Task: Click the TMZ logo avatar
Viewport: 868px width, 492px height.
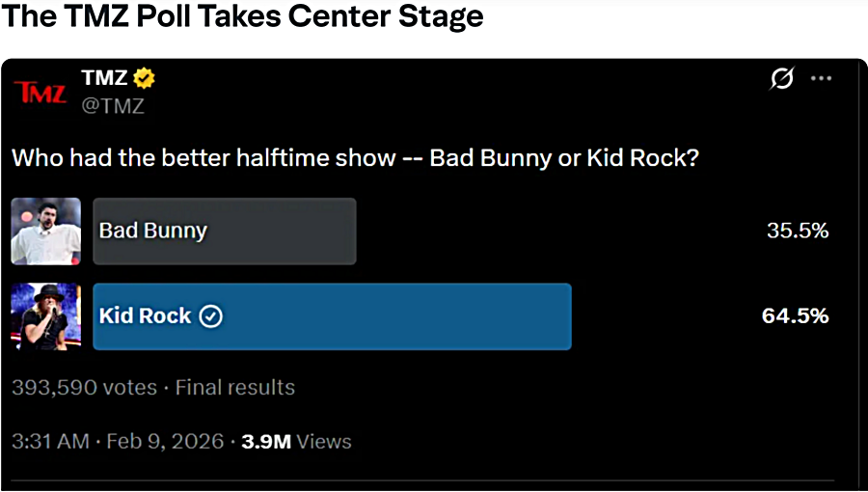Action: (41, 93)
